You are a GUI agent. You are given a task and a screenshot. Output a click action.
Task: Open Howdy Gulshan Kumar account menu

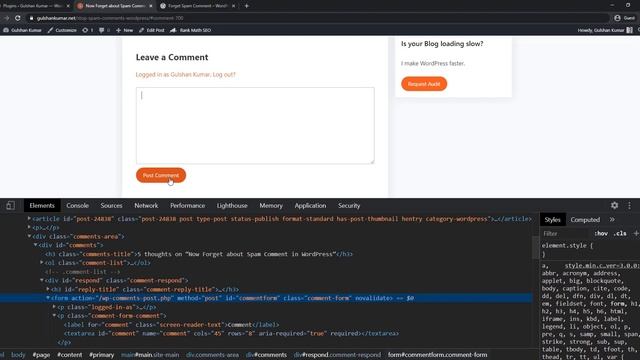[x=605, y=30]
